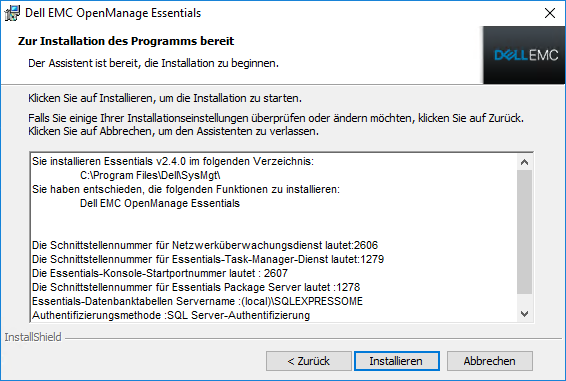The image size is (566, 381).
Task: Click the scroll up arrow in summary box
Action: [524, 162]
